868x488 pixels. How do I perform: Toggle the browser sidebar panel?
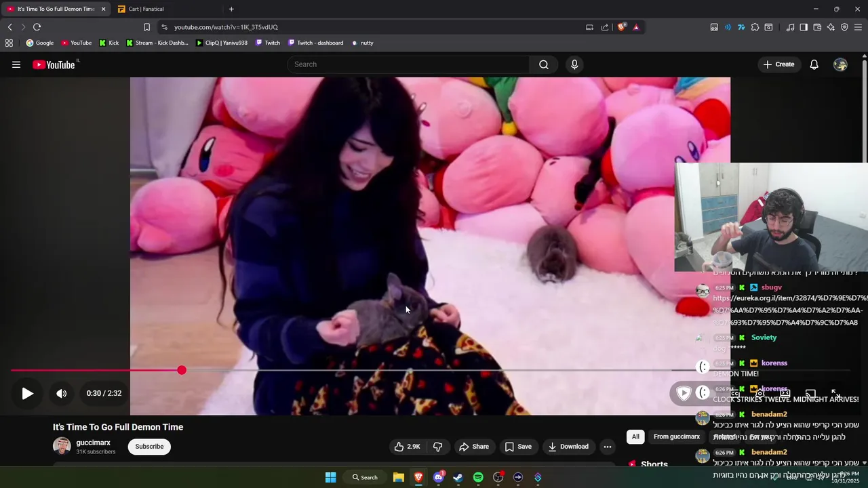tap(804, 27)
